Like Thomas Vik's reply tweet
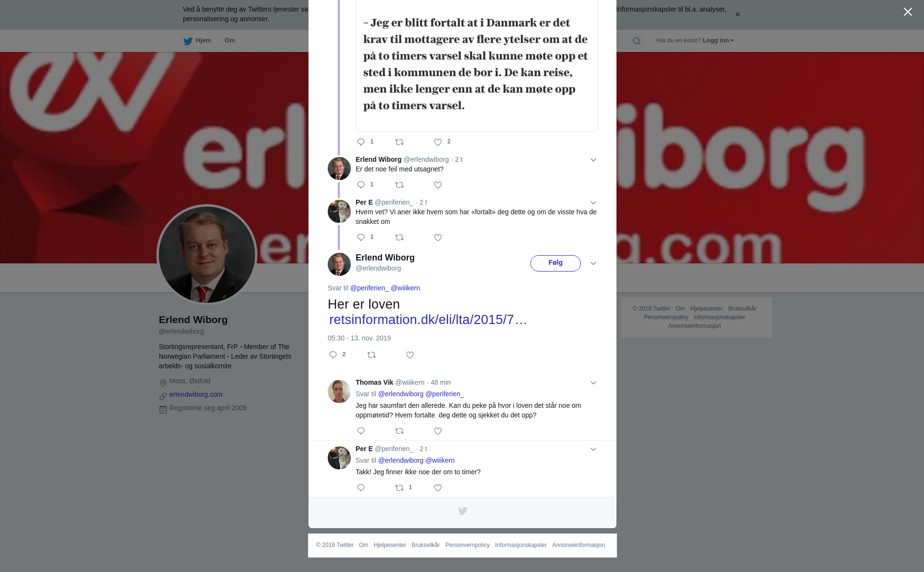The image size is (924, 572). pos(438,431)
